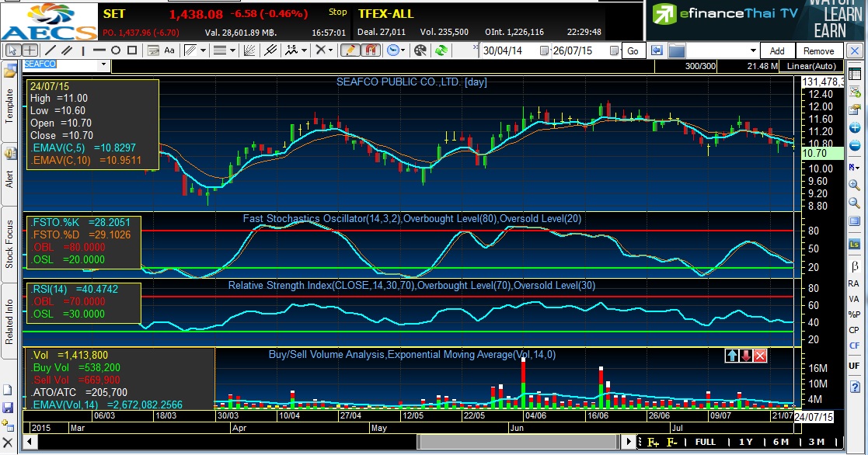Click the F- zoom icon
The width and height of the screenshot is (868, 455).
(x=671, y=442)
